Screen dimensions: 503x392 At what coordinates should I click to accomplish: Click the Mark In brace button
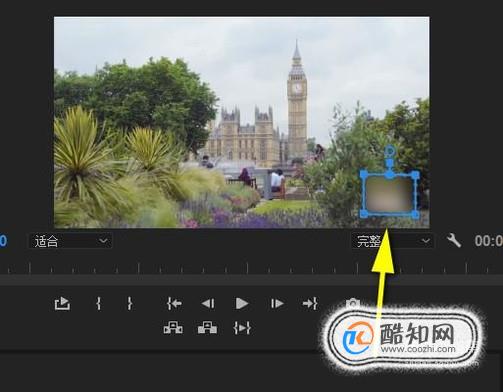(x=99, y=304)
